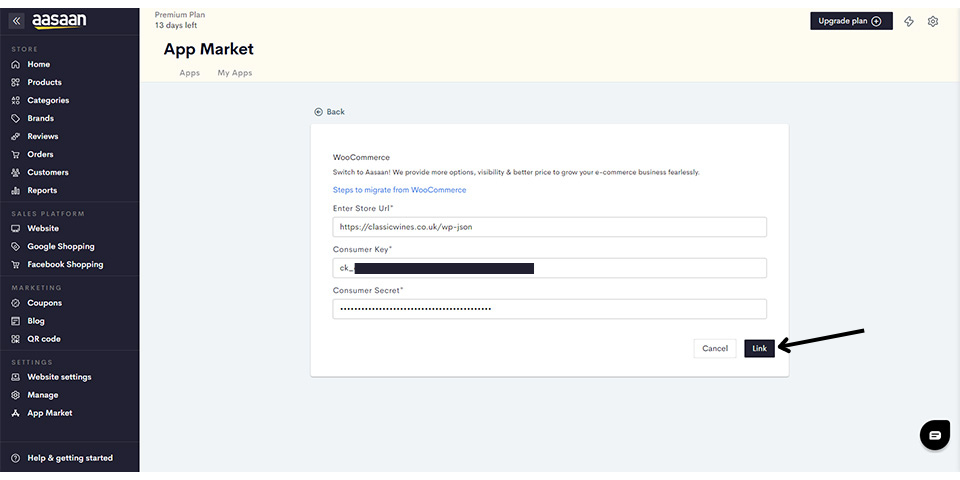
Task: Click the Link button
Action: coord(759,348)
